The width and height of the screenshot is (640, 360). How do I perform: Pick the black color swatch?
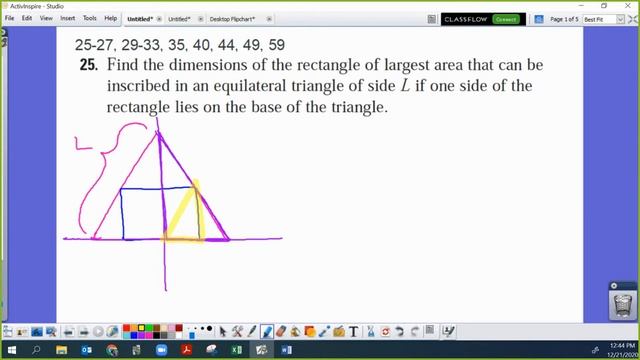156,336
